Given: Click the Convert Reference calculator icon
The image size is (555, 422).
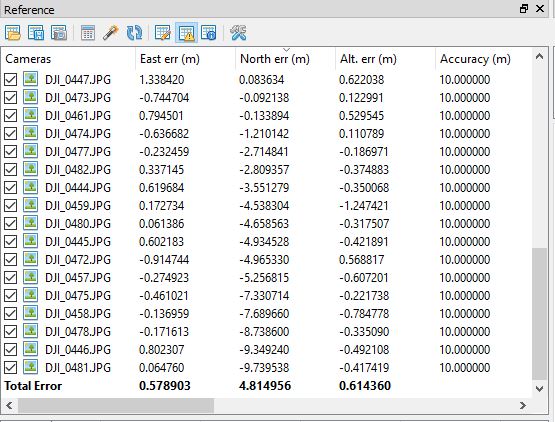Looking at the screenshot, I should [87, 33].
